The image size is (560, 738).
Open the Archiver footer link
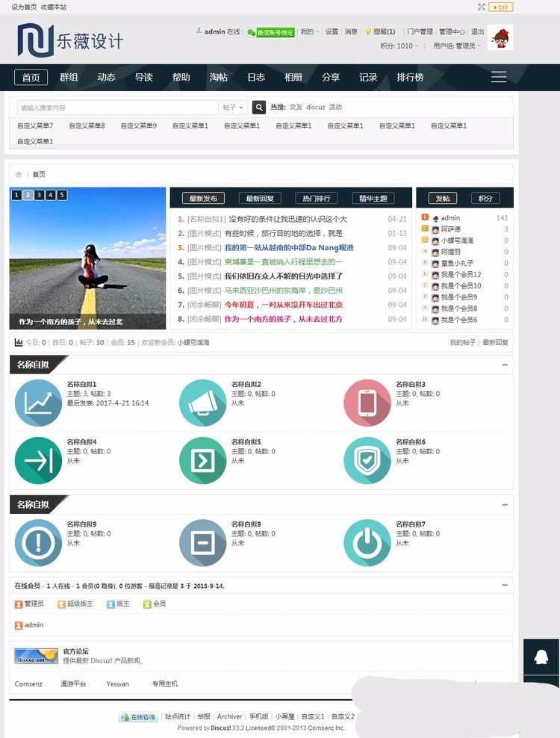[x=230, y=716]
